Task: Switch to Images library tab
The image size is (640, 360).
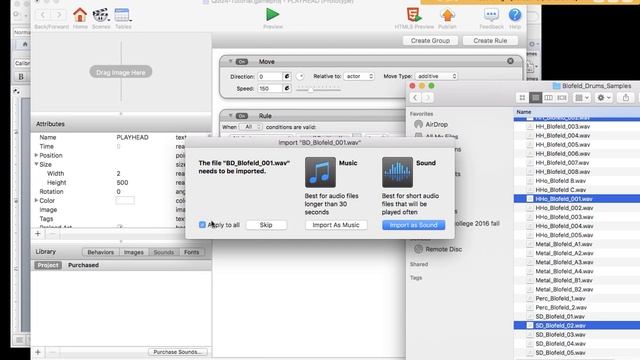Action: click(x=134, y=252)
